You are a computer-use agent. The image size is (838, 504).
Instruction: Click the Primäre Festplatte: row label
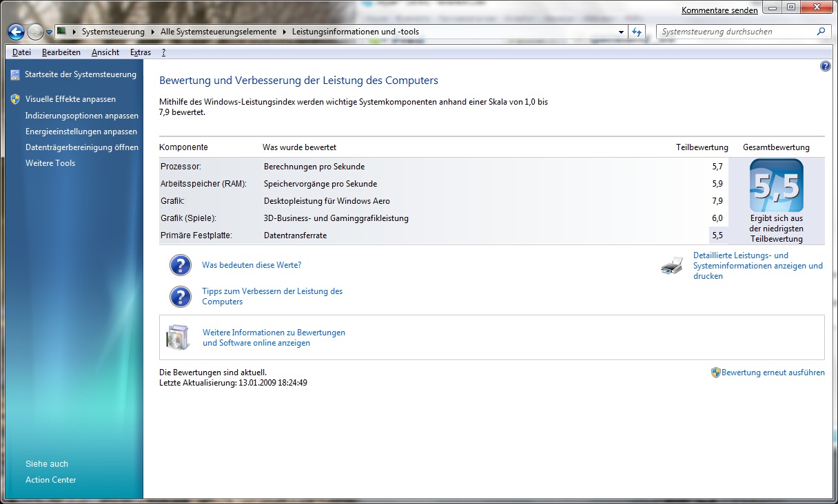pyautogui.click(x=196, y=235)
